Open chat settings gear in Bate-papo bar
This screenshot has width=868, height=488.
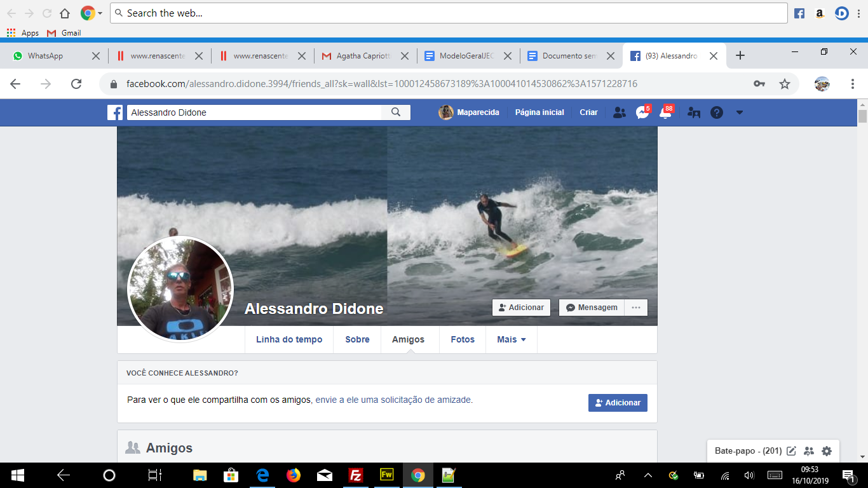pos(826,451)
